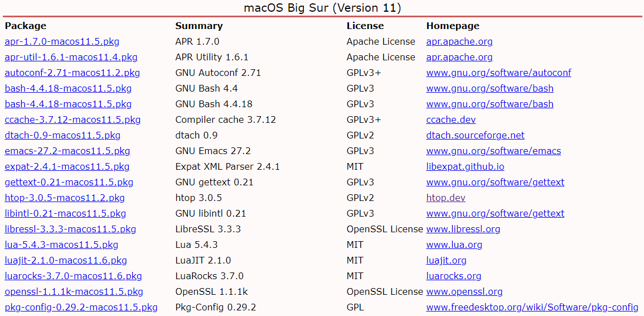
Task: Download lua-5.4.3-macos11.5.pkg package
Action: click(x=61, y=245)
